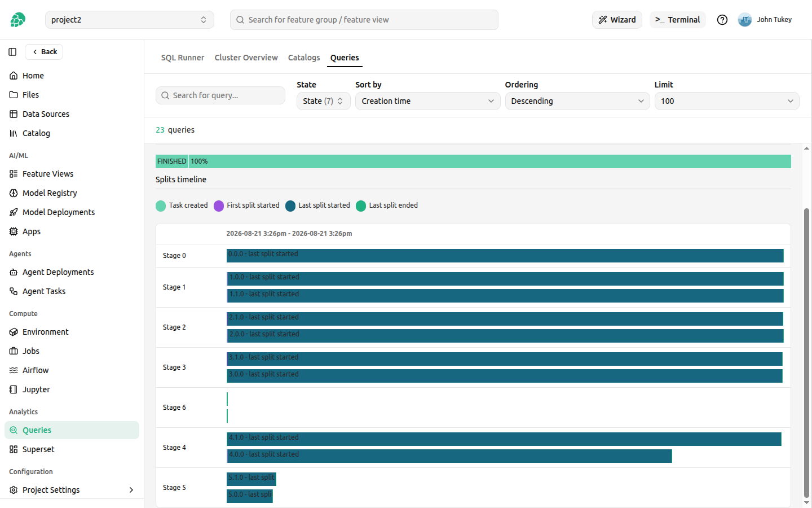The height and width of the screenshot is (508, 812).
Task: Open the project2 project selector
Action: pyautogui.click(x=130, y=20)
